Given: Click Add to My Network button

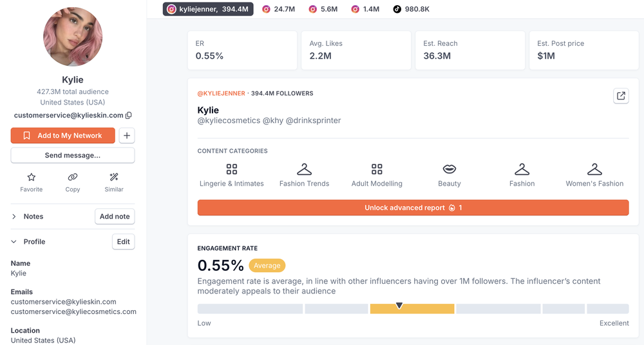Looking at the screenshot, I should tap(63, 135).
